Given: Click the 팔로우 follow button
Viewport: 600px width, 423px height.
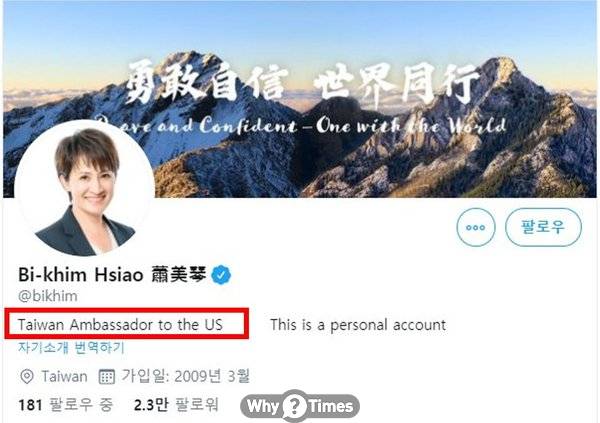Looking at the screenshot, I should (x=543, y=227).
